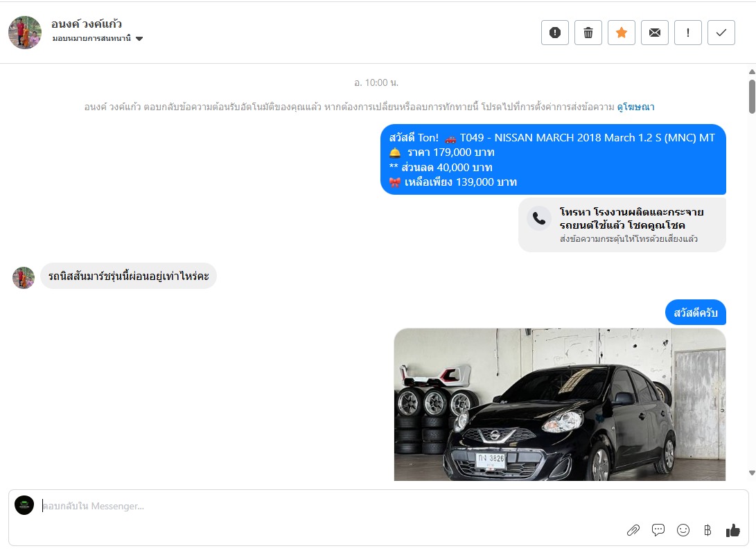Click the อนงค์ วงค์แก้ว contact name
Viewport: 756px width, 553px height.
87,24
